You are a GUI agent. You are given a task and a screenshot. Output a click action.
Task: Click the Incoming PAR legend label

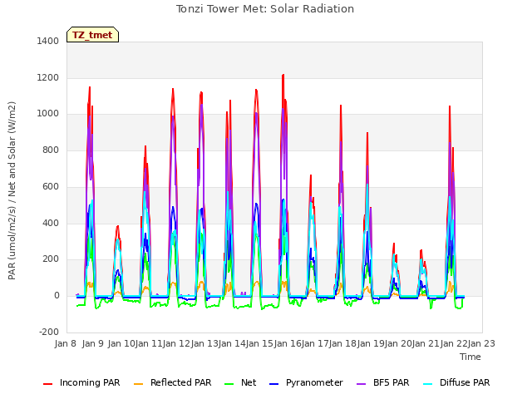(90, 382)
